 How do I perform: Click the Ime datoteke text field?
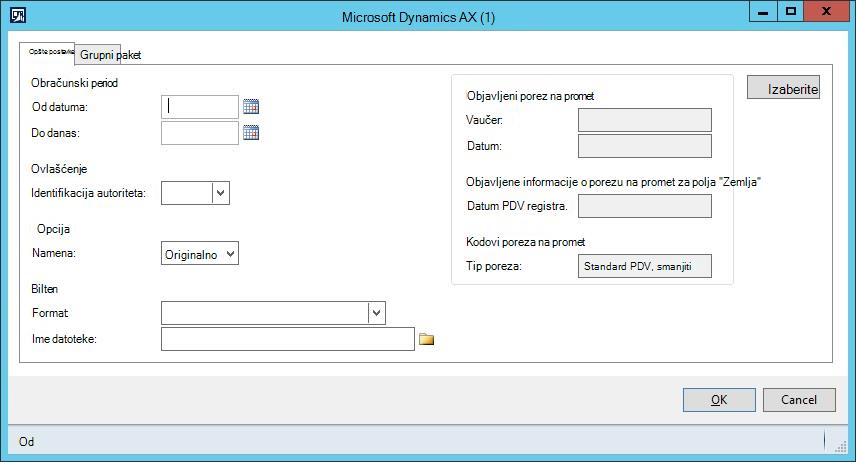click(288, 339)
